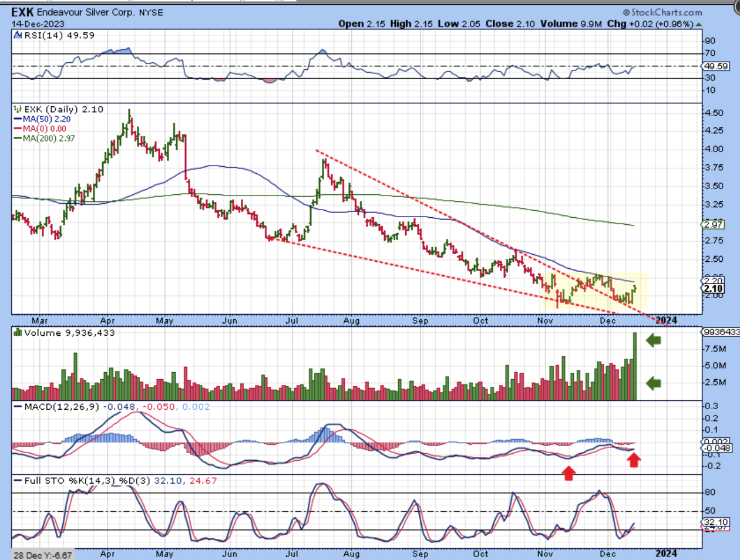Viewport: 740px width, 560px height.
Task: Click the 2.10 last price tag on axis
Action: coord(714,288)
